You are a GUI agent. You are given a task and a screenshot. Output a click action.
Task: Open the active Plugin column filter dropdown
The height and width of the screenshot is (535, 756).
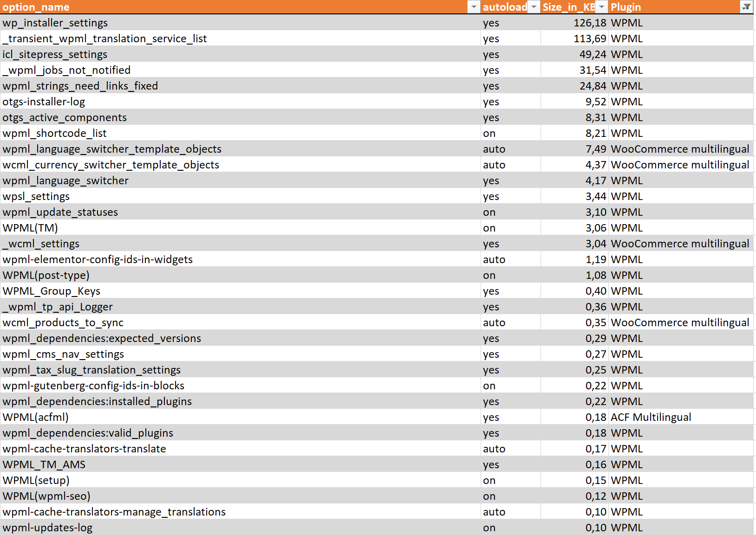click(x=746, y=7)
